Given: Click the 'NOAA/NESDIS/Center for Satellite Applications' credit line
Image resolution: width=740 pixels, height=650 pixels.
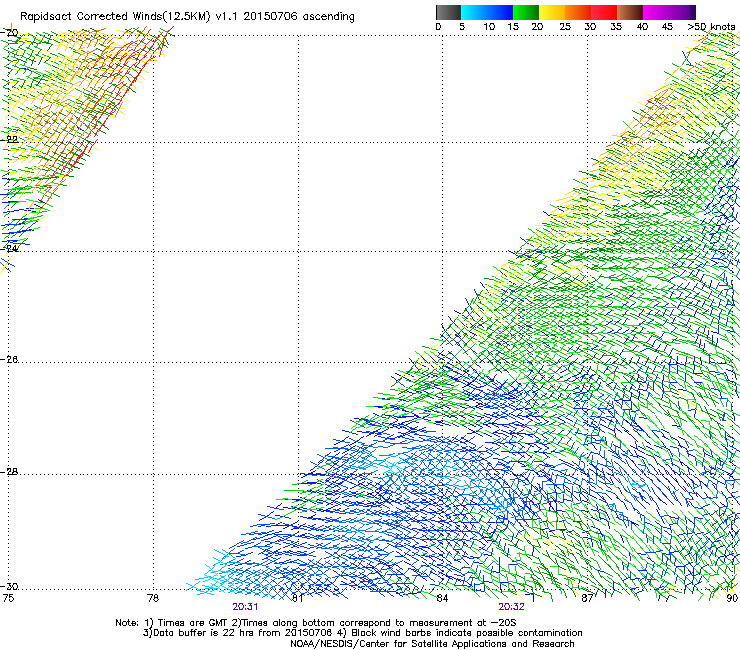Looking at the screenshot, I should coord(432,644).
